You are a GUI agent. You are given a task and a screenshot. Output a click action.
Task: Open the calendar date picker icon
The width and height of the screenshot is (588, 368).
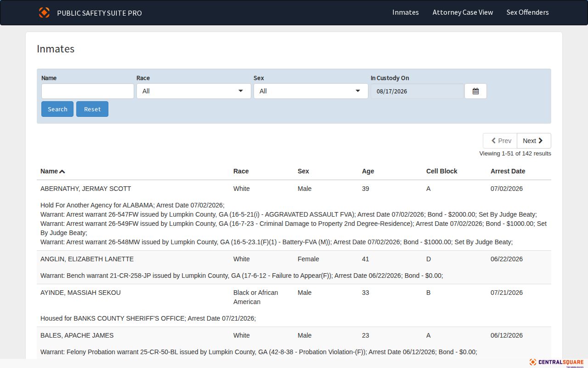(475, 91)
